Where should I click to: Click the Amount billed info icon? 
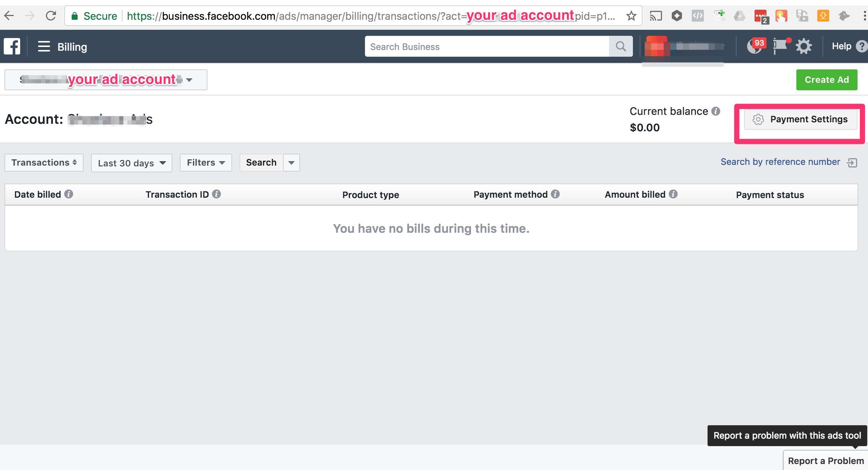[673, 194]
